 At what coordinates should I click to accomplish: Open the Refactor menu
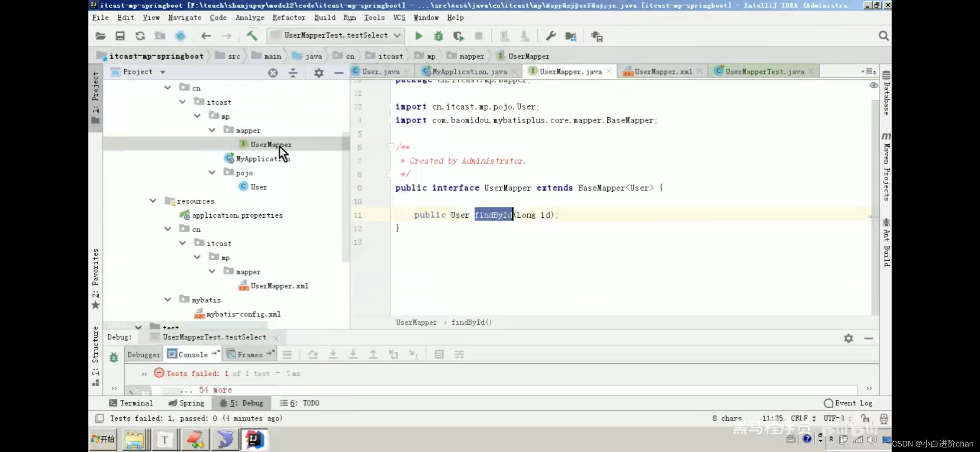pyautogui.click(x=289, y=18)
